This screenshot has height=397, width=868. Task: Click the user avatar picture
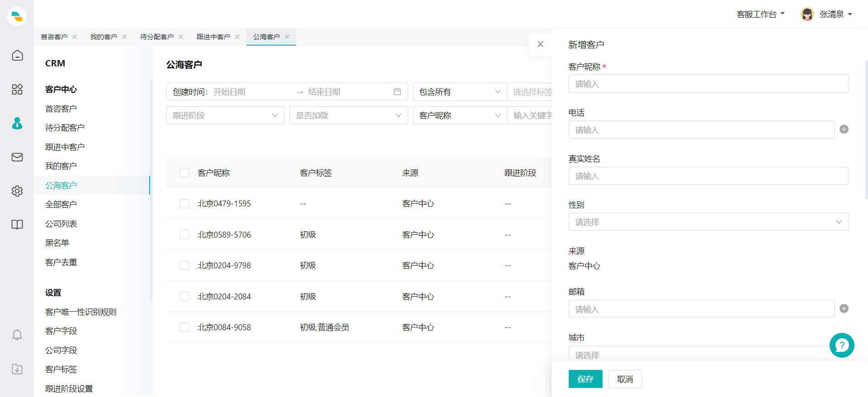(807, 14)
